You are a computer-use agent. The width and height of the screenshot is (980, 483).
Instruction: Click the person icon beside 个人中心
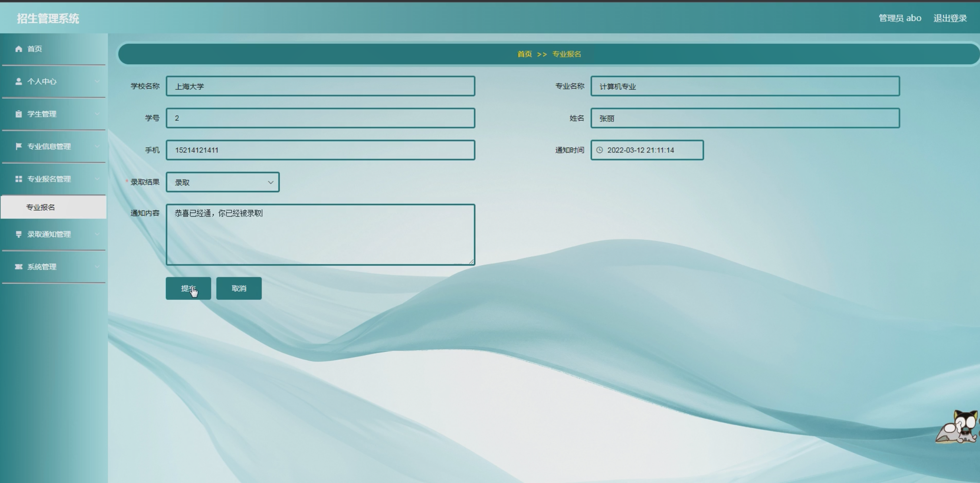pyautogui.click(x=19, y=81)
